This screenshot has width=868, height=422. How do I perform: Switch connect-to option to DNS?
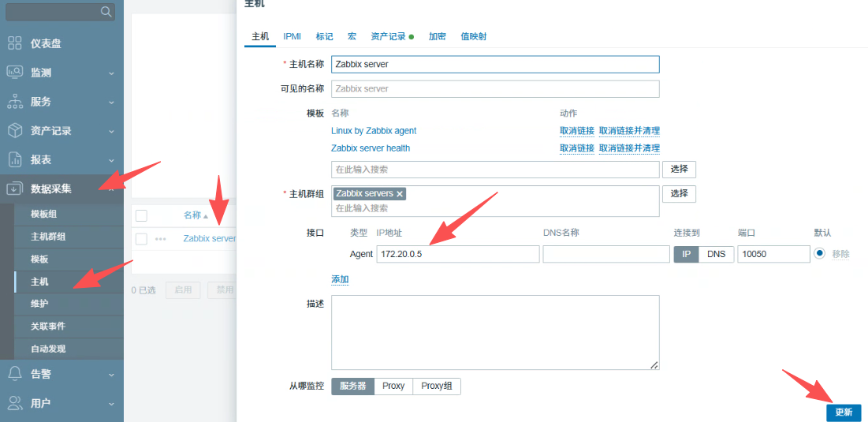717,254
